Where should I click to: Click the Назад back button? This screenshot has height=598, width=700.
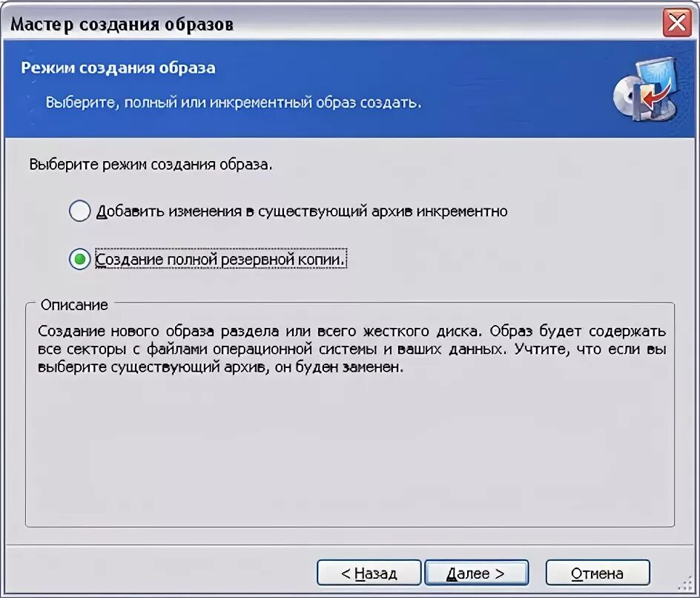click(x=369, y=573)
